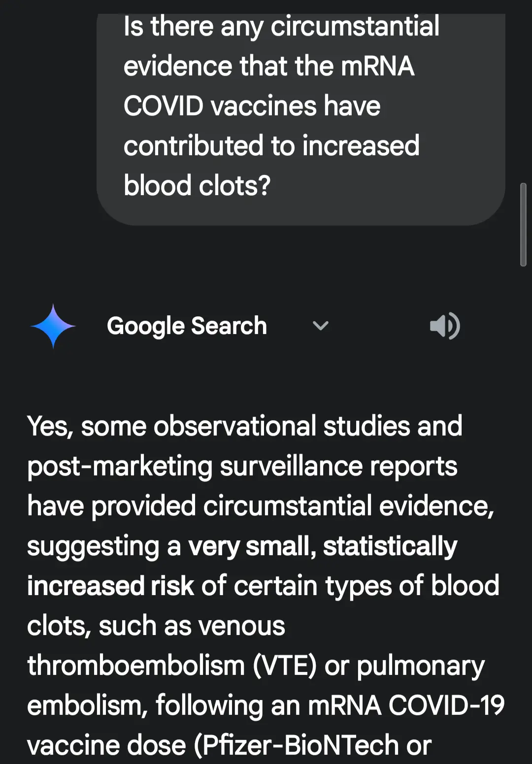Click "Pfizer-BioNTech" in the response
Image resolution: width=532 pixels, height=764 pixels.
pos(300,745)
